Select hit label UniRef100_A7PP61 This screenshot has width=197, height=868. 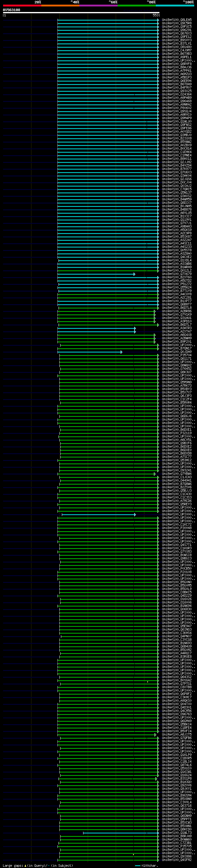[x=176, y=71]
